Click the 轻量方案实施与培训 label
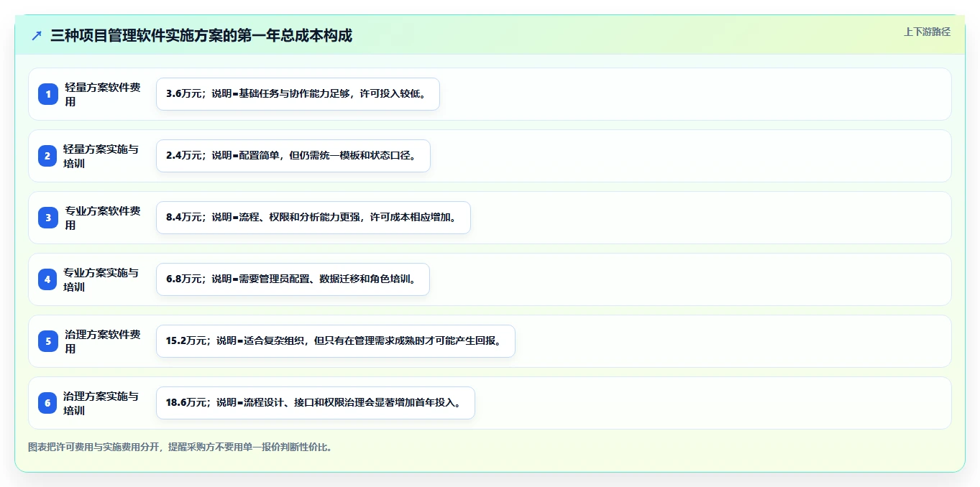Image resolution: width=980 pixels, height=487 pixels. [101, 156]
